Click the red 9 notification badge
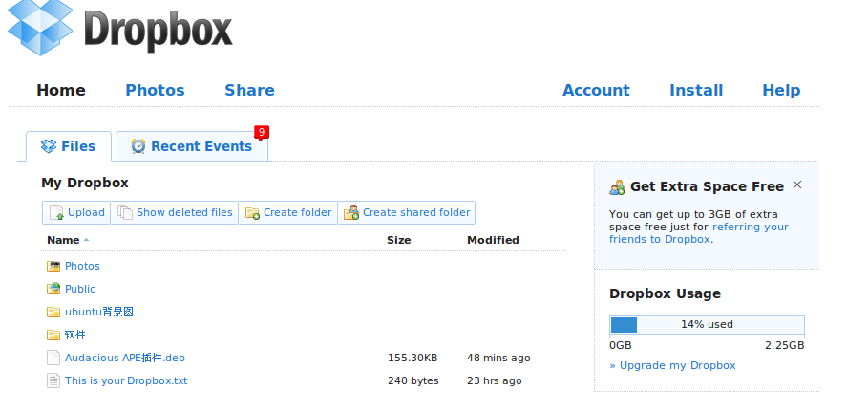The height and width of the screenshot is (413, 868). click(x=262, y=133)
